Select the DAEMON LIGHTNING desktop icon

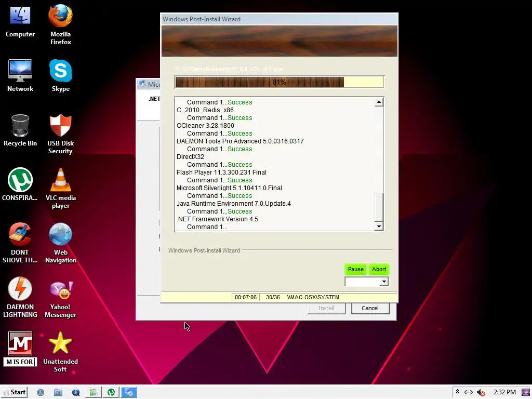pos(20,298)
